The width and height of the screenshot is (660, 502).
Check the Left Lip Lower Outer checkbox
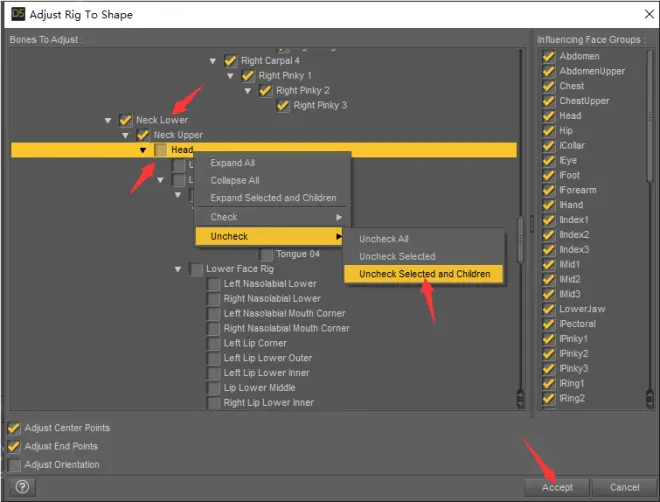coord(213,358)
